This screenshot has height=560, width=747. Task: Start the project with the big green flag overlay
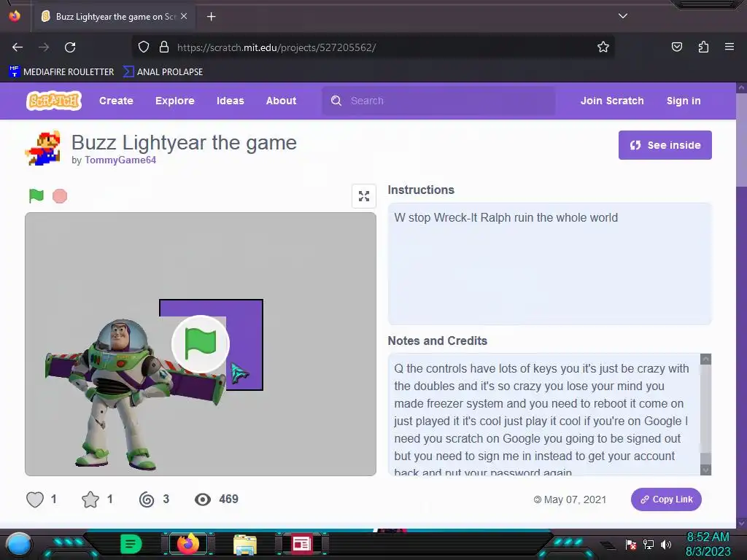pos(200,344)
